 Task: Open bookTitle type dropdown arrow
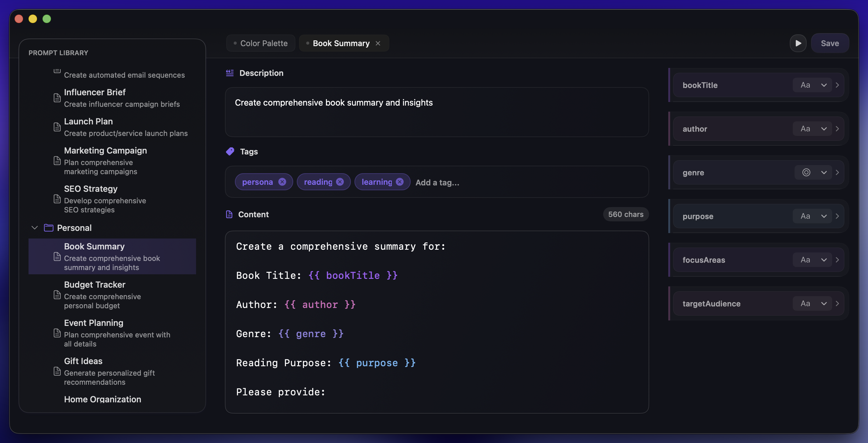(823, 85)
